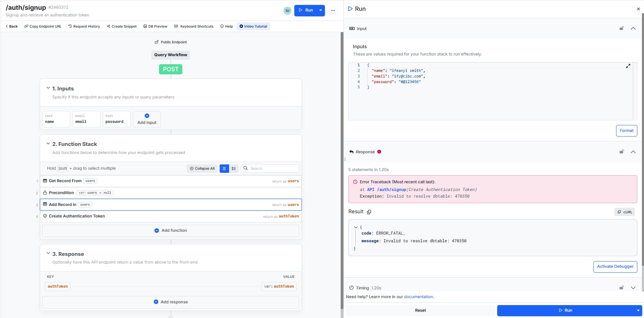Select the Get Record From users step
The width and height of the screenshot is (644, 318).
171,181
